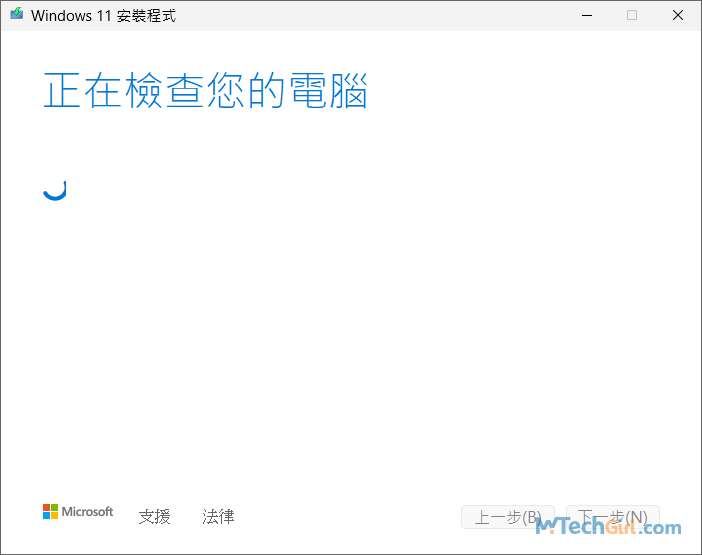Open the 法律 legal link

pos(218,517)
